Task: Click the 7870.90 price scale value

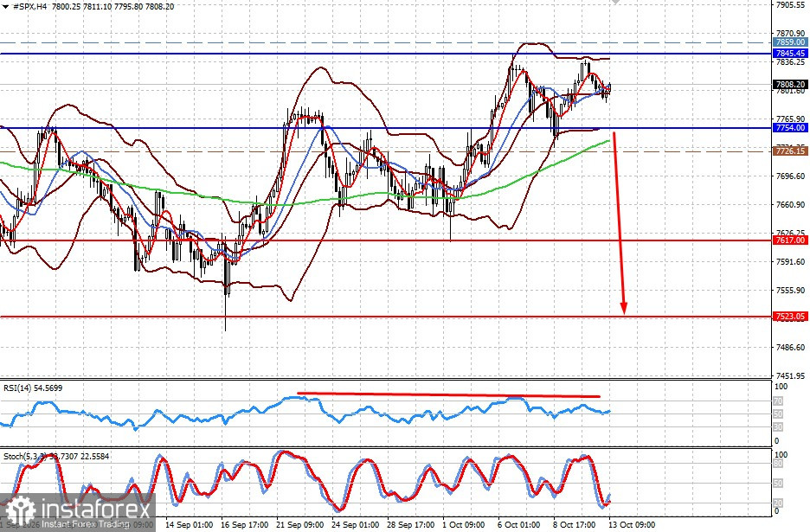Action: 790,34
